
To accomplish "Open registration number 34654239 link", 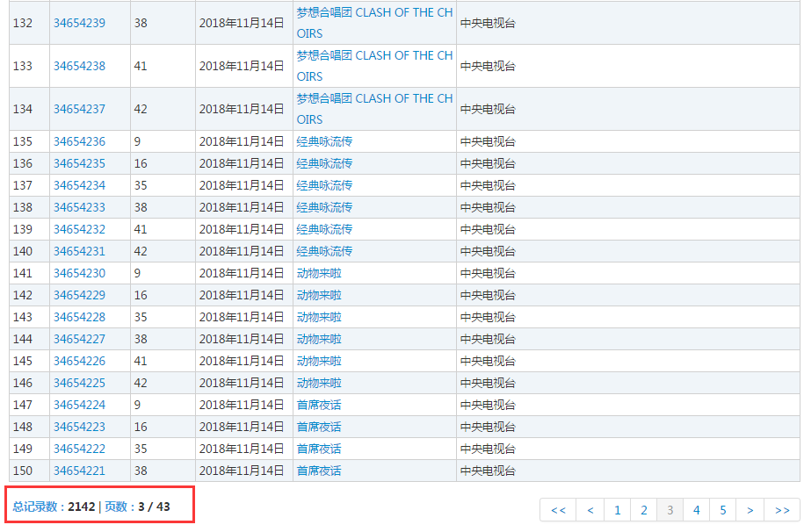I will (79, 23).
